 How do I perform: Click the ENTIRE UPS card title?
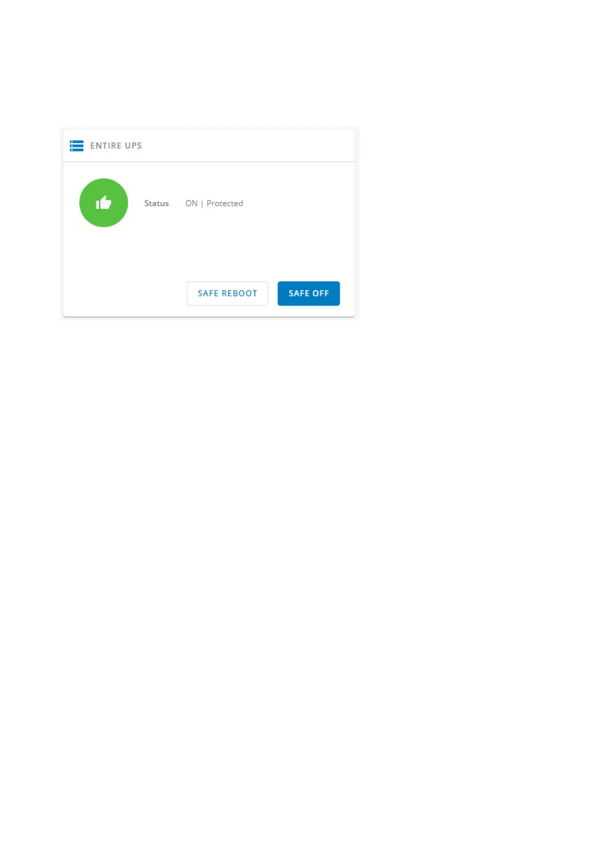pyautogui.click(x=116, y=146)
